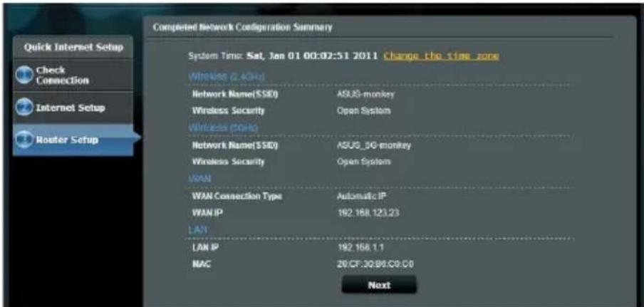The image size is (644, 307).
Task: Click the LAN section heading
Action: click(197, 230)
